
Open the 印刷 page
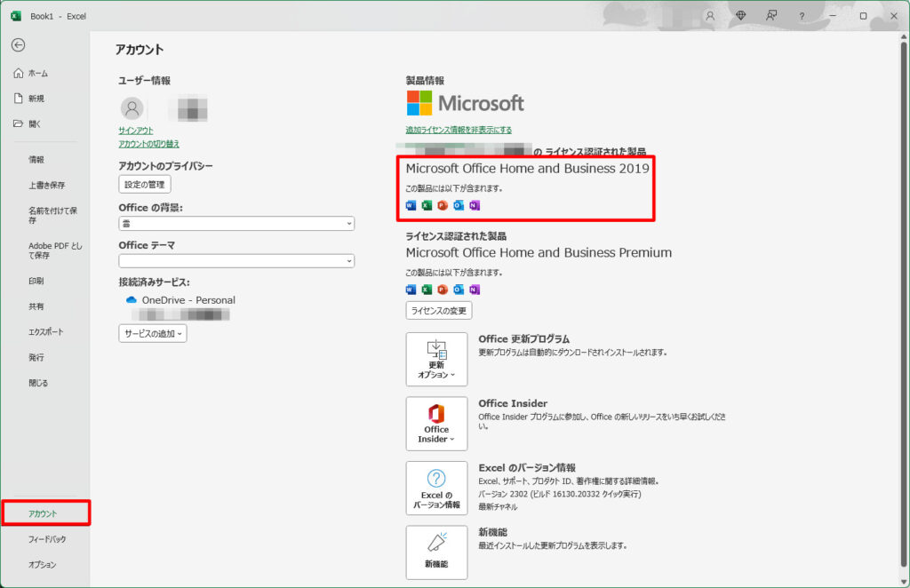coord(36,281)
